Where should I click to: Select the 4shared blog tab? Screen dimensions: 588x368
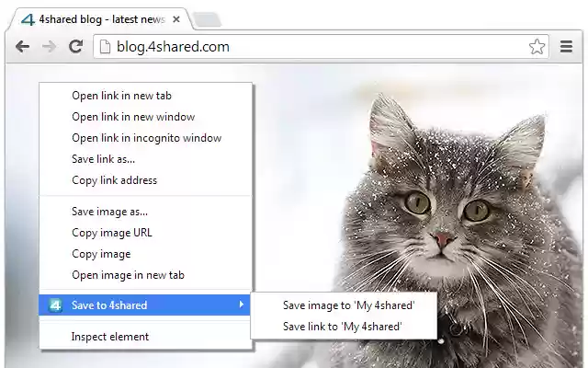point(101,19)
